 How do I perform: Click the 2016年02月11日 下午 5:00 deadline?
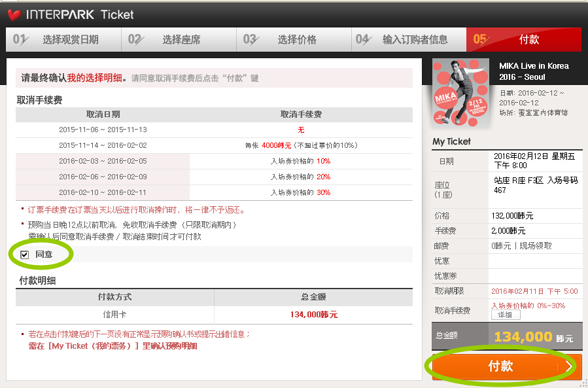(x=534, y=292)
